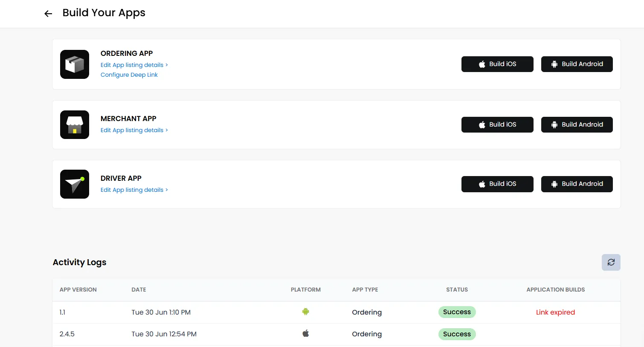Click the Build Your Apps title

(x=104, y=13)
